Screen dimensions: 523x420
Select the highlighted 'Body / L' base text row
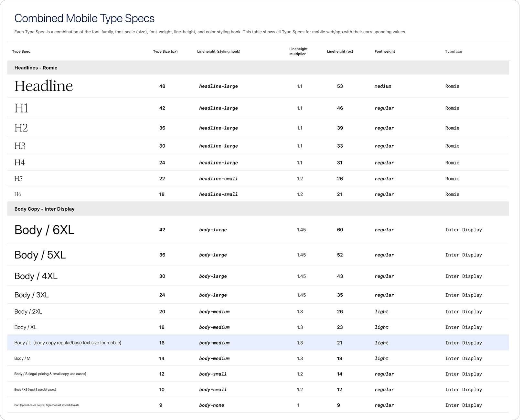pyautogui.click(x=68, y=343)
